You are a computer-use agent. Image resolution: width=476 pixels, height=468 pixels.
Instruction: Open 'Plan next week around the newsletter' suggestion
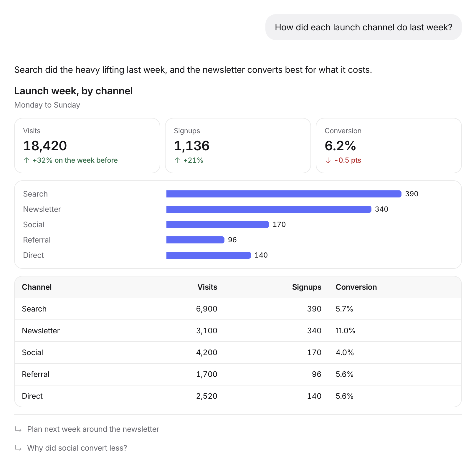click(x=93, y=429)
